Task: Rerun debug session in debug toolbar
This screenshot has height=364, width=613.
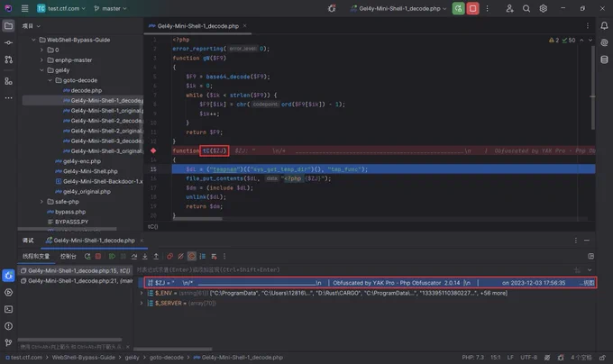Action: pyautogui.click(x=87, y=256)
